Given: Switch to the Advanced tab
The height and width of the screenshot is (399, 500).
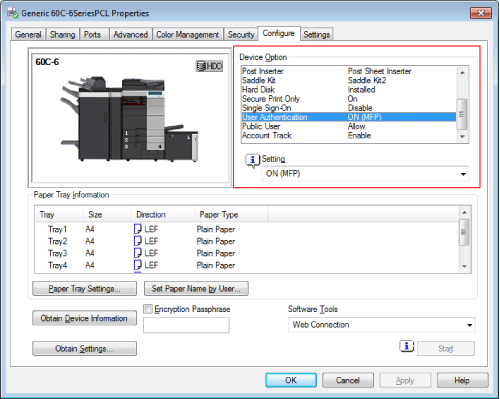Looking at the screenshot, I should pyautogui.click(x=131, y=35).
